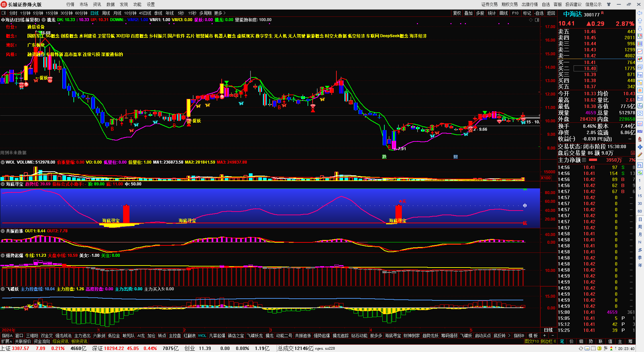Open the 市场 menu

click(84, 4)
